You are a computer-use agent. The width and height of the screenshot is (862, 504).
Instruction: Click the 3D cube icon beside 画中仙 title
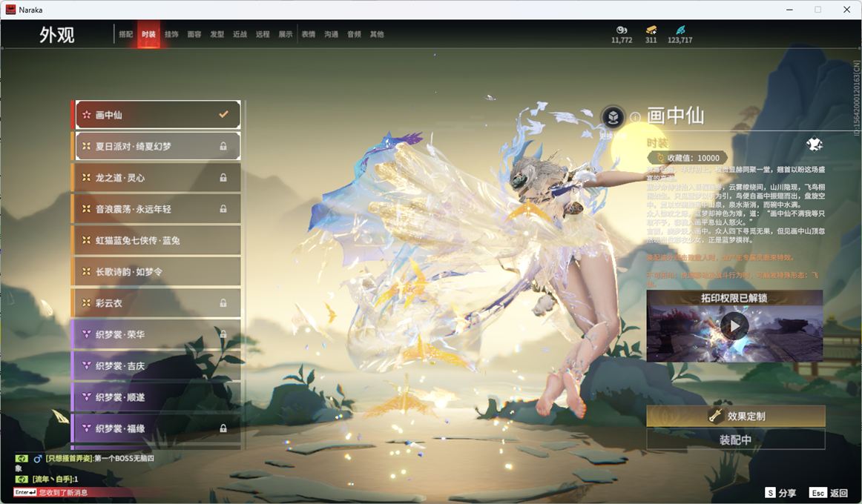click(x=613, y=117)
